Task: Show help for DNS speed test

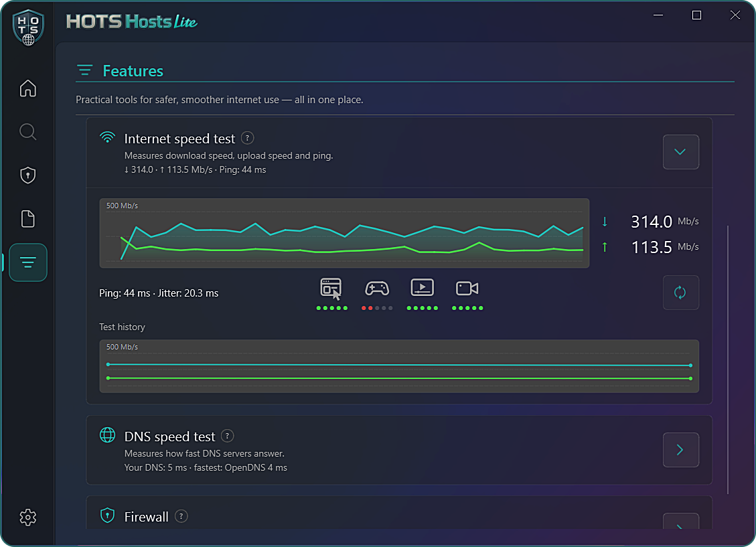Action: tap(228, 436)
